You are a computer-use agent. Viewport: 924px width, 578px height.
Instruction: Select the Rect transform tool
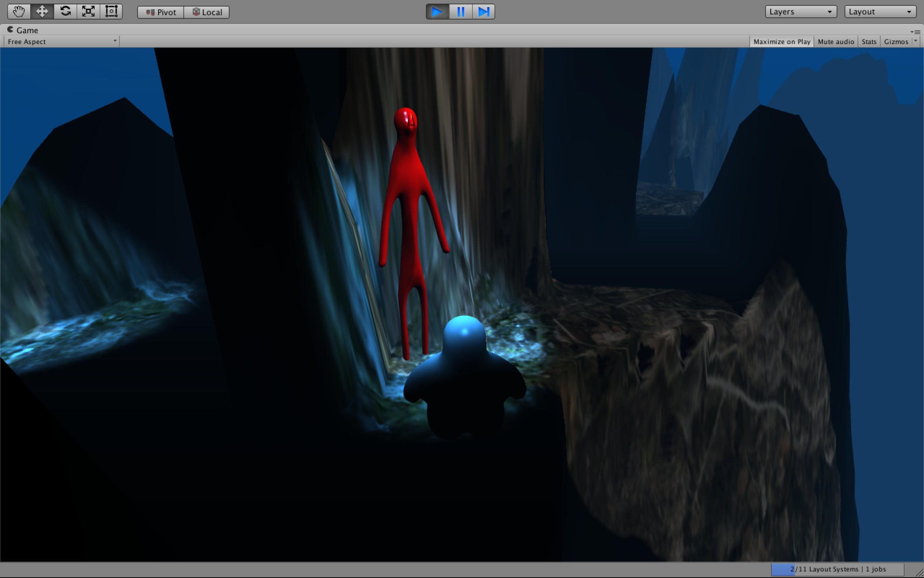pyautogui.click(x=111, y=11)
